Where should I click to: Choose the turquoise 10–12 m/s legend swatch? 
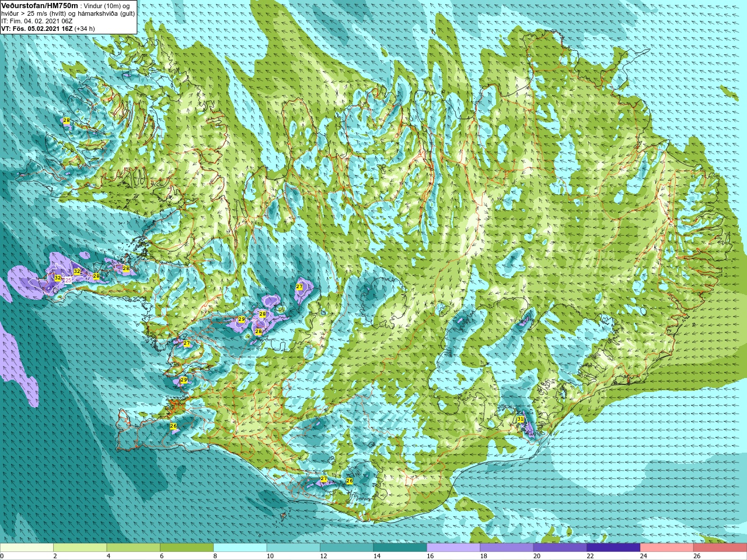[294, 548]
